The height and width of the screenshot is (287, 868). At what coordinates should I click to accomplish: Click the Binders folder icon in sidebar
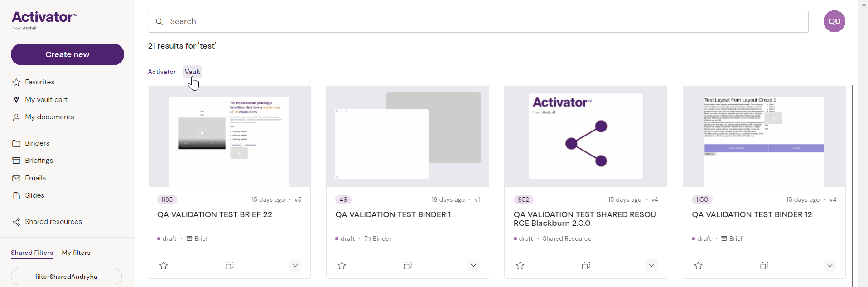click(x=16, y=143)
